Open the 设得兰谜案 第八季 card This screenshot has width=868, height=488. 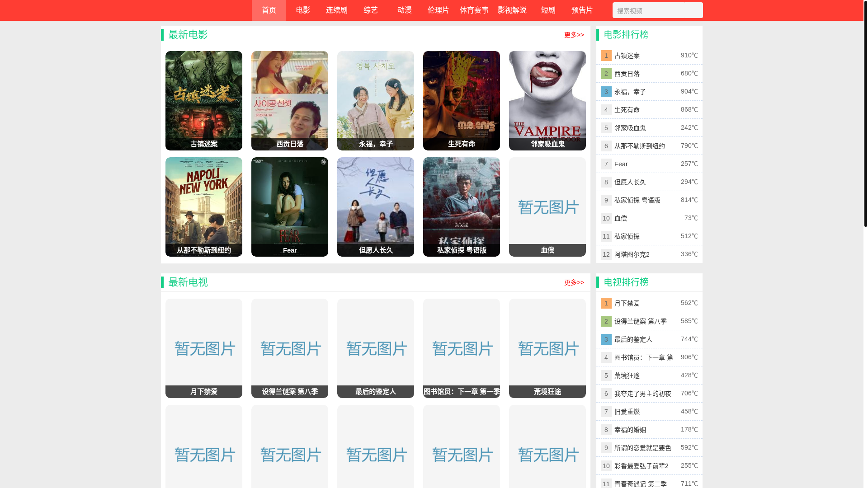click(290, 348)
